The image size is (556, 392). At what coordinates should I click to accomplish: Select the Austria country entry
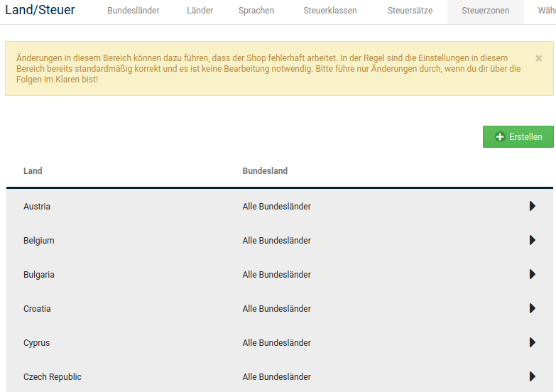37,207
